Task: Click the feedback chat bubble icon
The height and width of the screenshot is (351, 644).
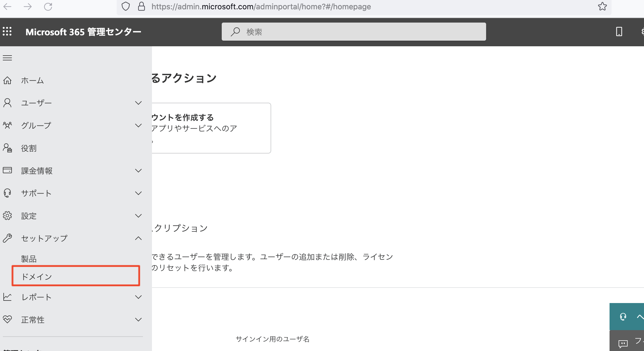Action: (623, 343)
